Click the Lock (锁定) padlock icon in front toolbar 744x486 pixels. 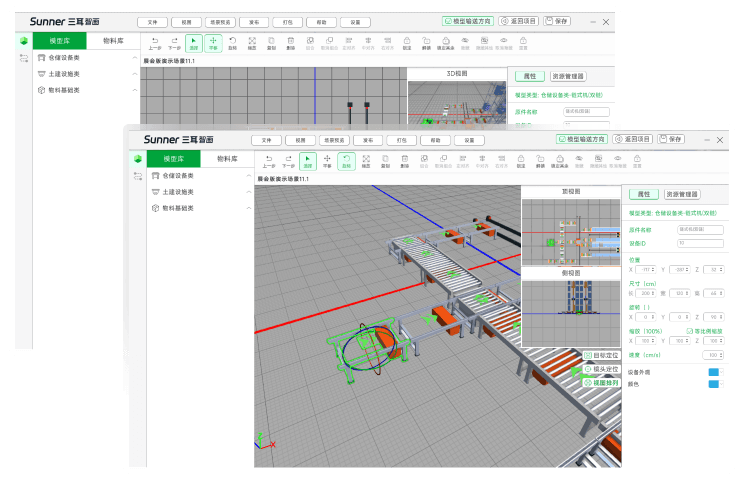click(x=521, y=161)
